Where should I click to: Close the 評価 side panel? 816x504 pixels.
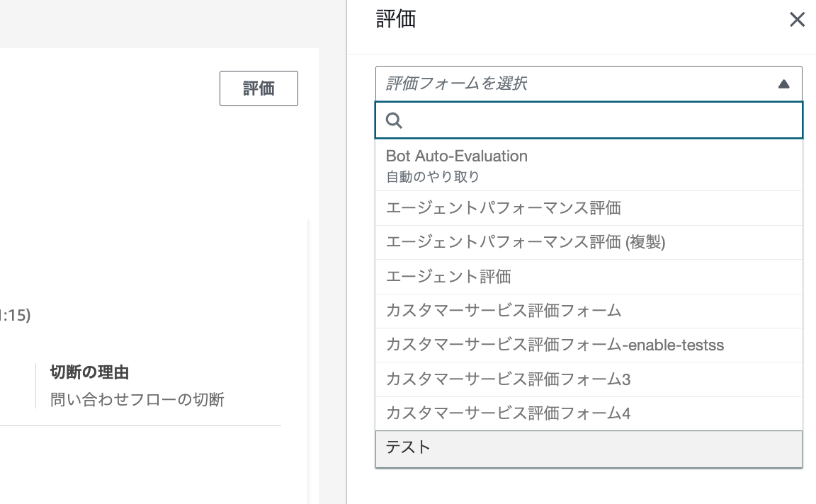[797, 20]
